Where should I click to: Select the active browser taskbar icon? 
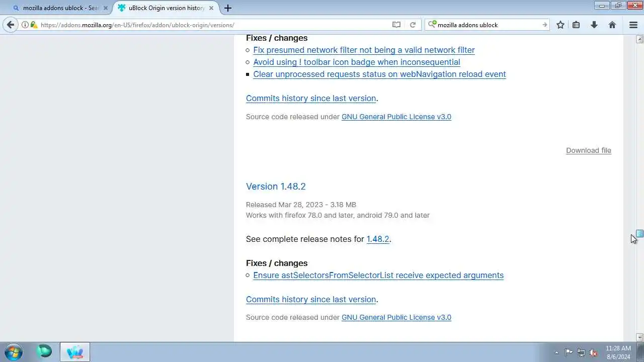(75, 351)
